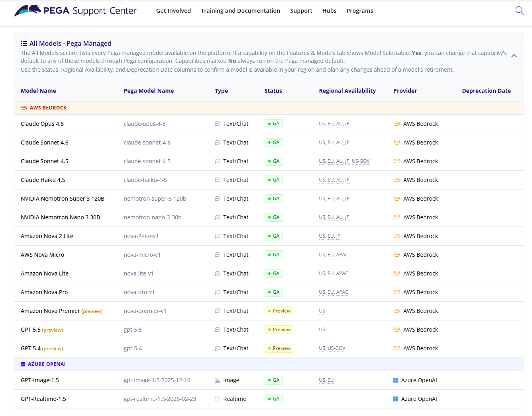Open the Support menu
The height and width of the screenshot is (416, 532).
pyautogui.click(x=301, y=11)
